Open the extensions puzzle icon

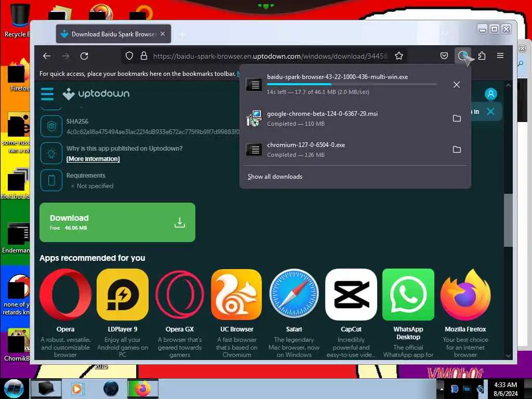point(482,56)
